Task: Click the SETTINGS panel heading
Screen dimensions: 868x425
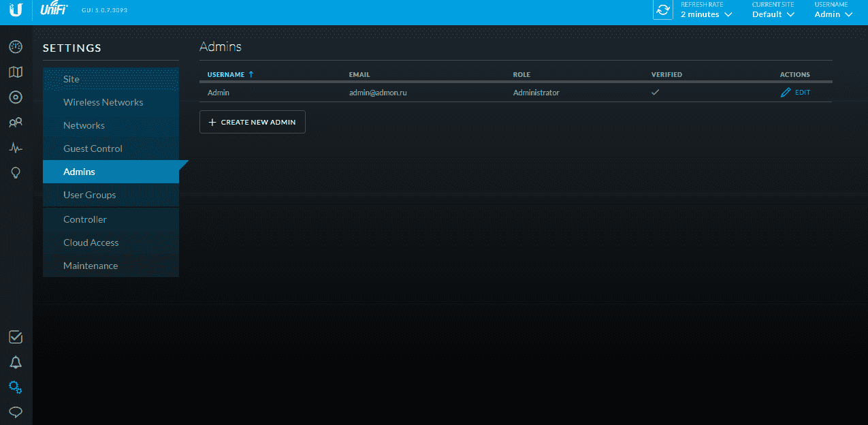Action: (x=72, y=48)
